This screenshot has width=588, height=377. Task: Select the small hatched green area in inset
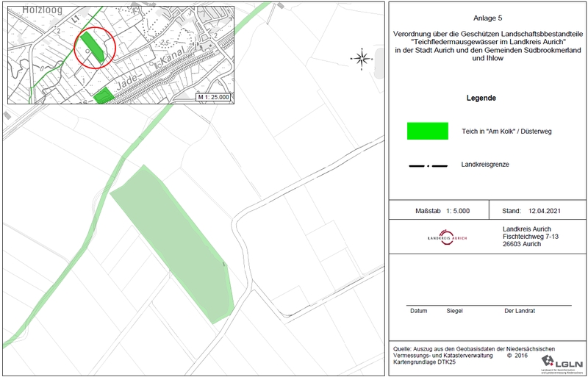coord(103,96)
